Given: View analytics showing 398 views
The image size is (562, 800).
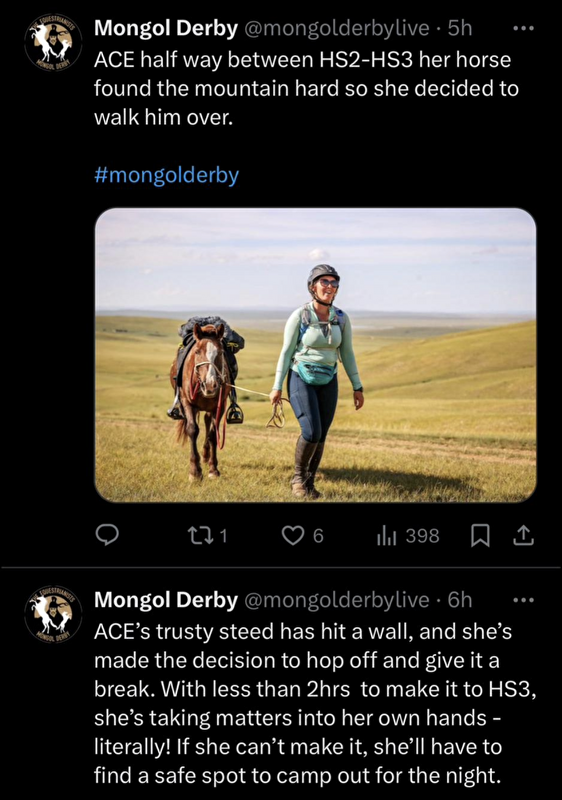Looking at the screenshot, I should pos(408,535).
